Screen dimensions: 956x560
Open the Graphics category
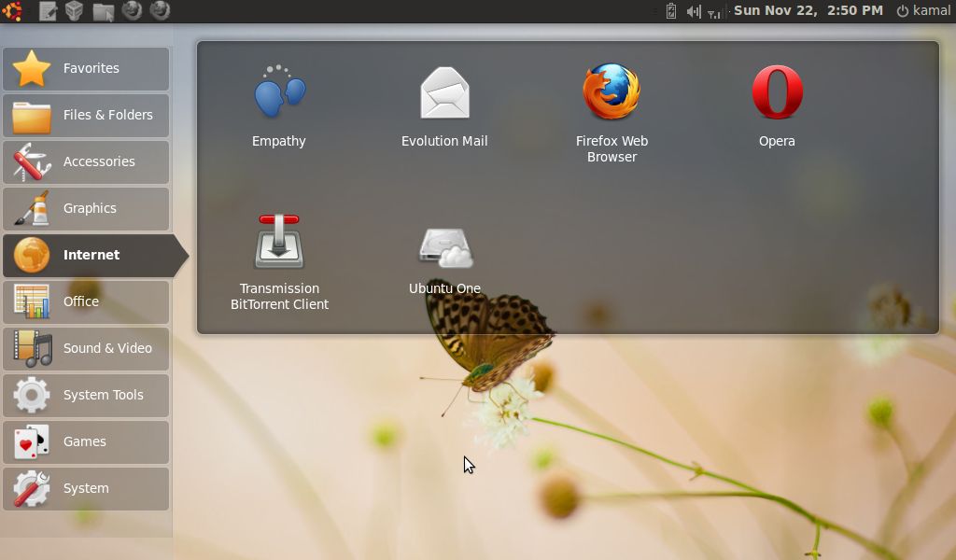point(86,209)
